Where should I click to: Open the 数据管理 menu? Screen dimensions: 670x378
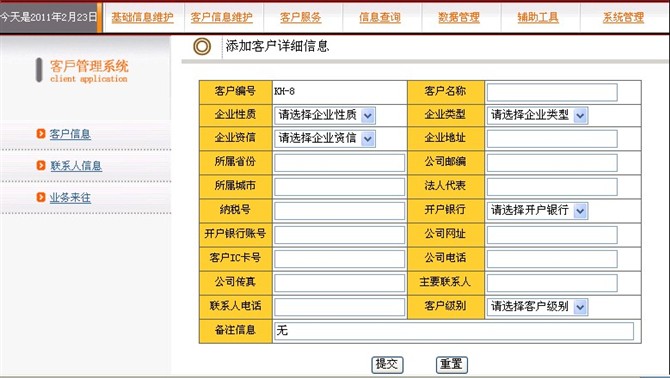click(x=459, y=18)
